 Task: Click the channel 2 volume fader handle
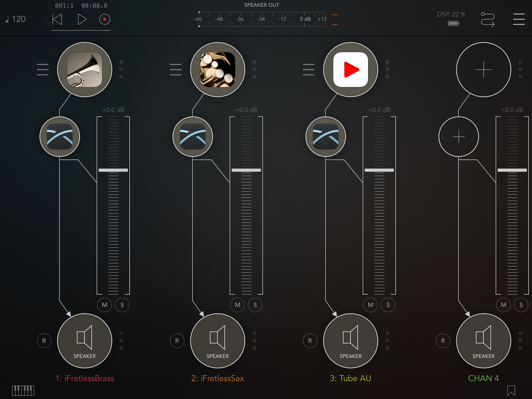(246, 170)
